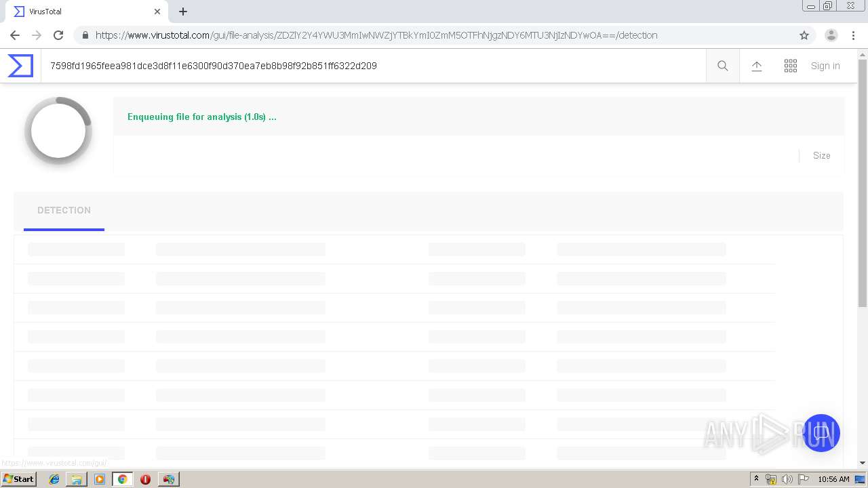
Task: Open the apps grid icon
Action: (x=791, y=66)
